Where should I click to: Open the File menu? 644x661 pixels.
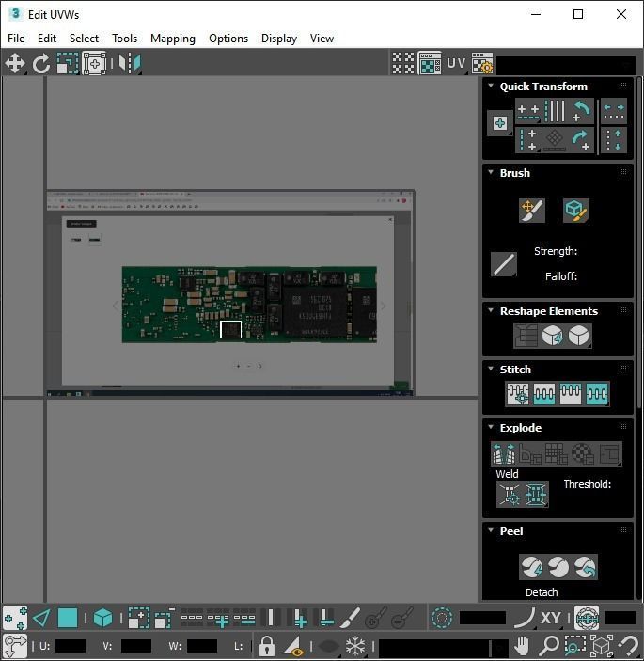16,39
